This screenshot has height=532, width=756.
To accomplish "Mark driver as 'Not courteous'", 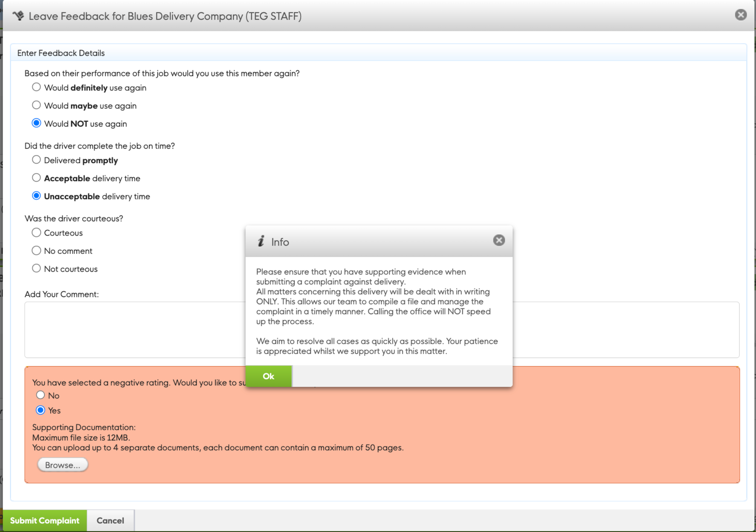I will pyautogui.click(x=36, y=269).
